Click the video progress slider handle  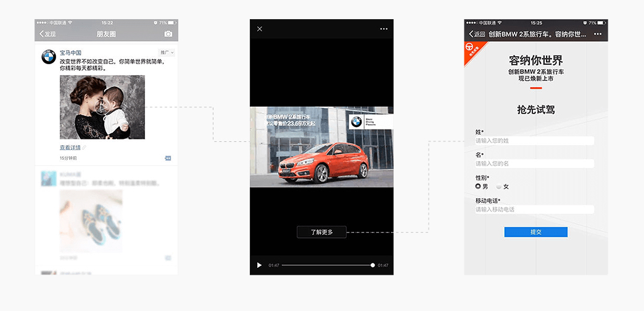(x=373, y=265)
